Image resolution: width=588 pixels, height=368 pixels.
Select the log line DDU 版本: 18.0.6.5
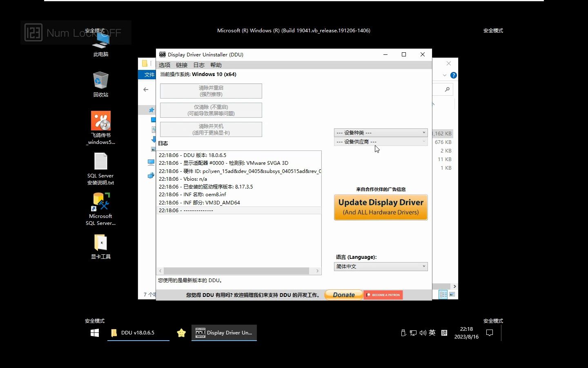tap(239, 155)
